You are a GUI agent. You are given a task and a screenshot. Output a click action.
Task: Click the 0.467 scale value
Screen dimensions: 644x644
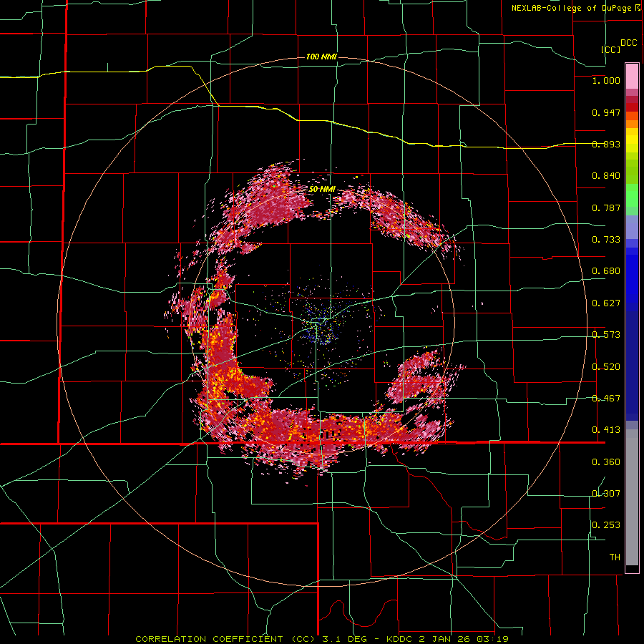606,399
